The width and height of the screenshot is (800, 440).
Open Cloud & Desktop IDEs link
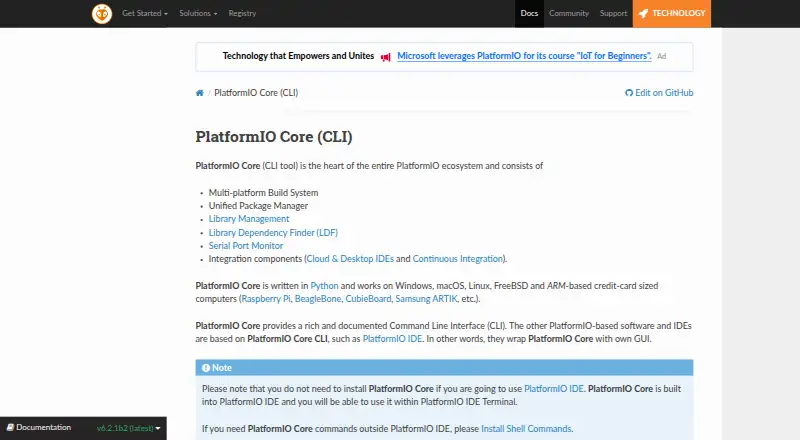[x=350, y=259]
